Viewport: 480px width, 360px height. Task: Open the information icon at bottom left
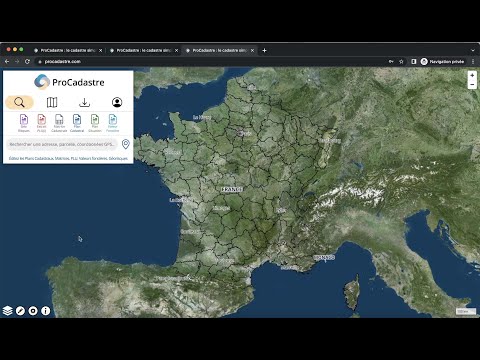click(46, 311)
